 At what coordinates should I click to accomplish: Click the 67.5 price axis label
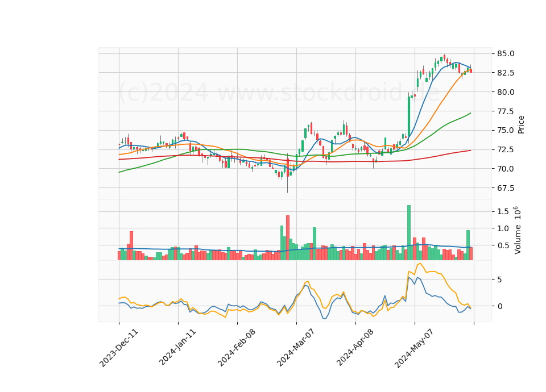[x=506, y=188]
